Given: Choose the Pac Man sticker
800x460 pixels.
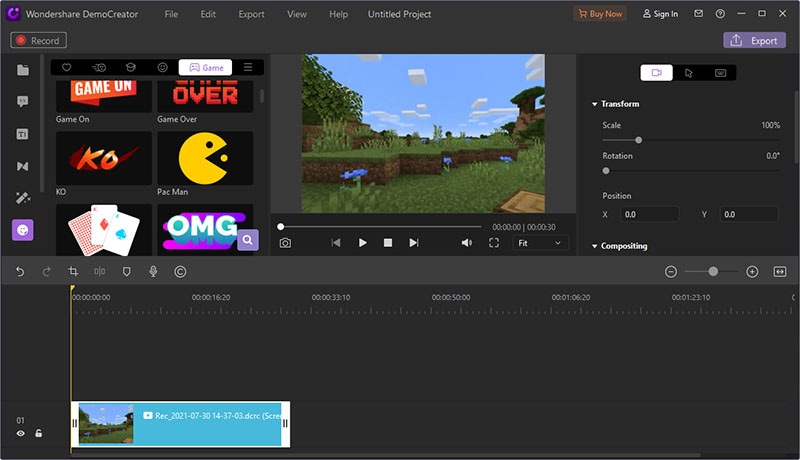Looking at the screenshot, I should click(205, 158).
